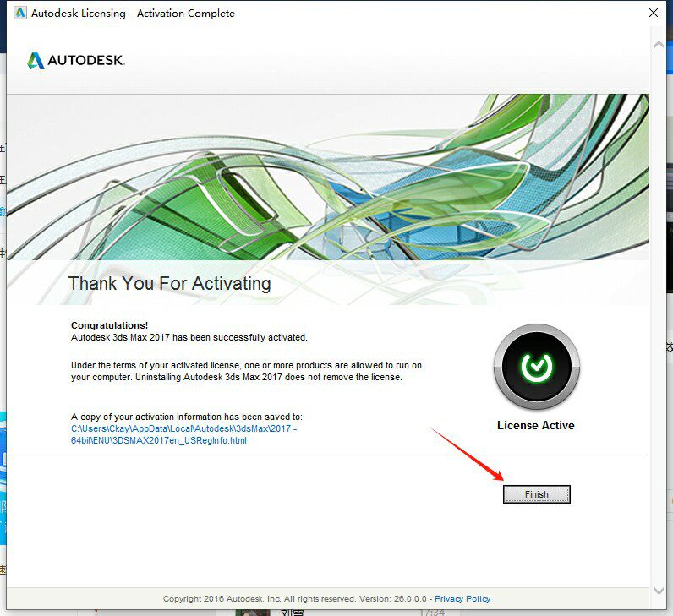The width and height of the screenshot is (673, 616).
Task: Click 'A copy of your activation information' text
Action: coord(187,417)
